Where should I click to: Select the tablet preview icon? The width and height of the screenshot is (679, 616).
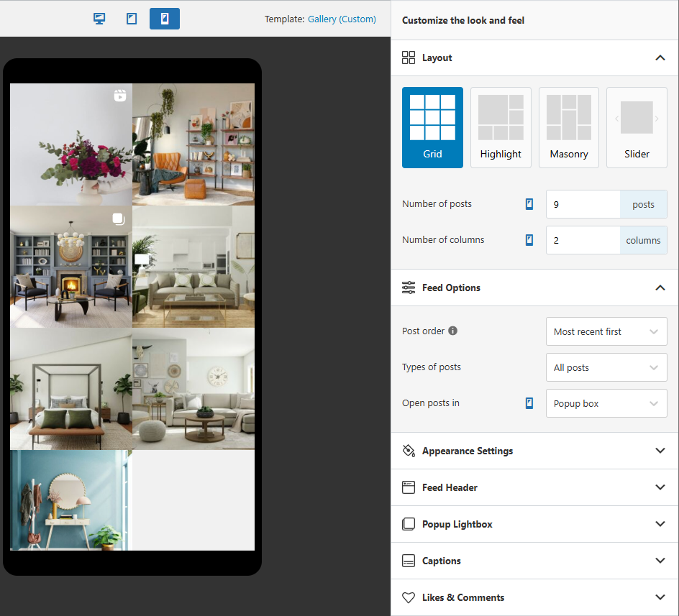tap(132, 19)
